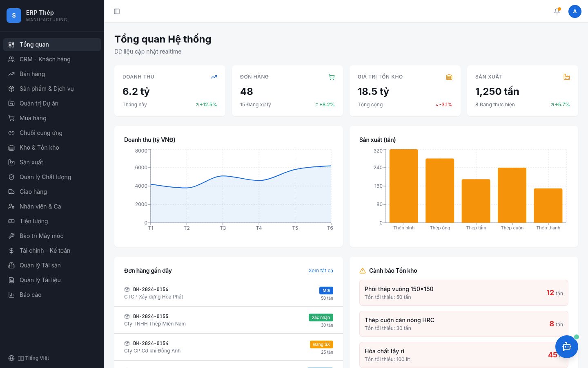Viewport: 588px width, 368px height.
Task: Click the Giá trị tồn kho warehouse icon
Action: tap(449, 77)
